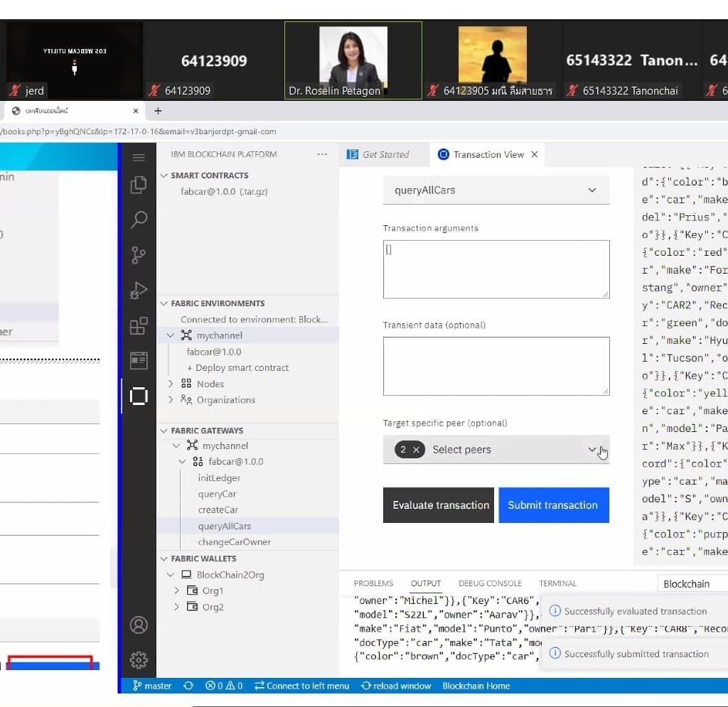Screen dimensions: 728x707
Task: Click reload window in status bar
Action: point(396,686)
